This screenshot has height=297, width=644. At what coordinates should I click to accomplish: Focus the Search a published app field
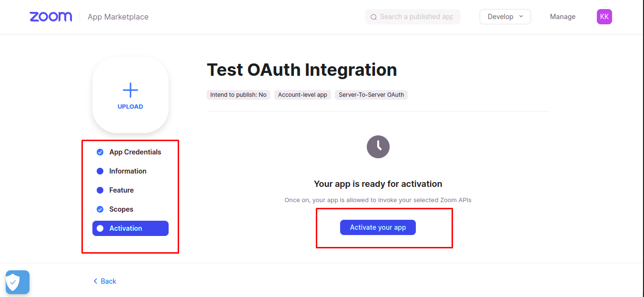[x=413, y=17]
